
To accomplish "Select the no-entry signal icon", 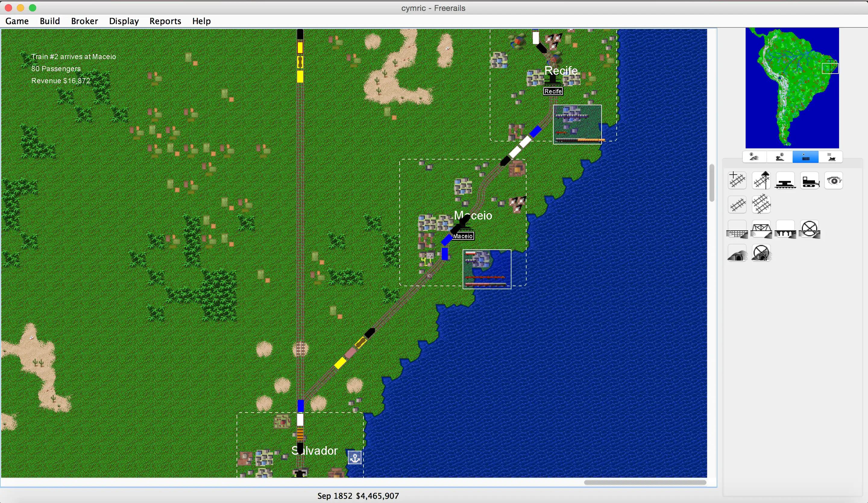I will (810, 229).
